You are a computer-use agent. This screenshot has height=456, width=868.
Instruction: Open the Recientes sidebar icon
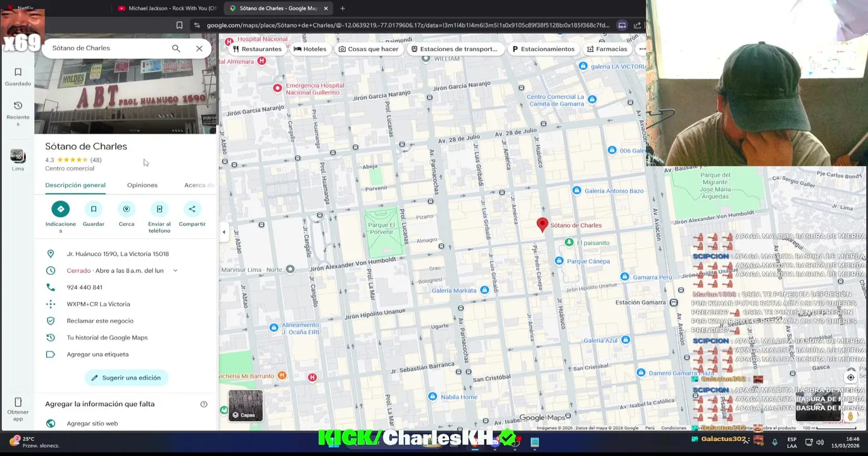[18, 113]
